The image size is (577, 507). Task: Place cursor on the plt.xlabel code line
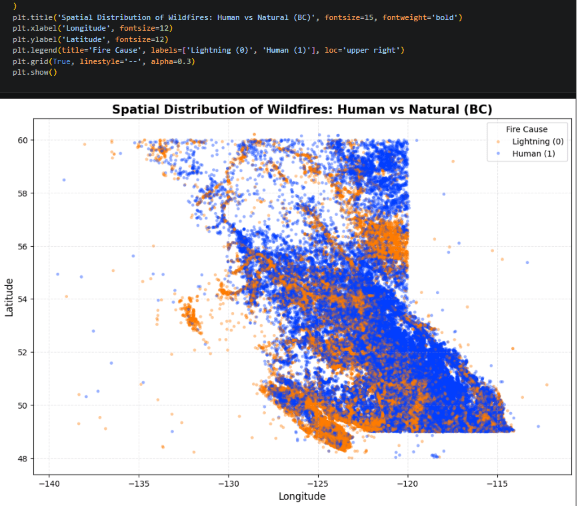tap(92, 28)
